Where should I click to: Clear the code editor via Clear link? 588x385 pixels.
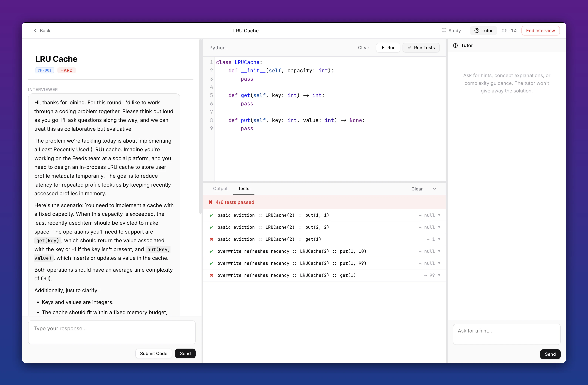(363, 48)
